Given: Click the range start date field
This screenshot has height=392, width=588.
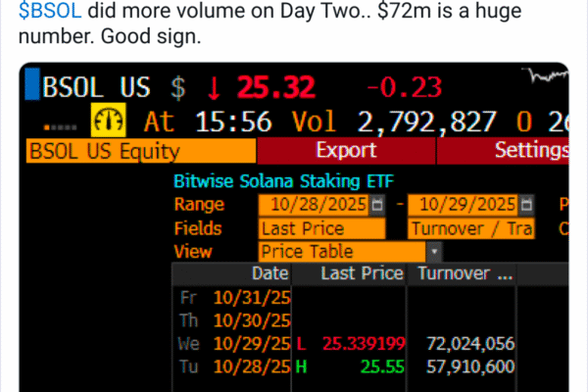Looking at the screenshot, I should (x=316, y=205).
